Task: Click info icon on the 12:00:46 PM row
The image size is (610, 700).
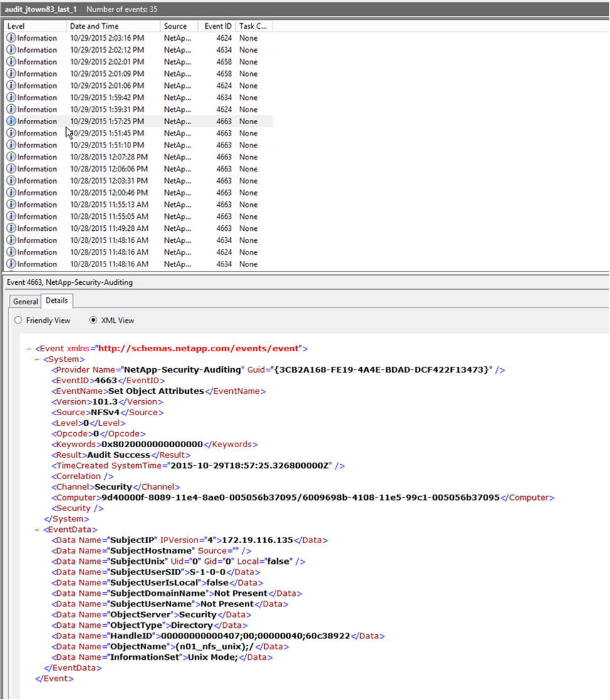Action: (11, 193)
